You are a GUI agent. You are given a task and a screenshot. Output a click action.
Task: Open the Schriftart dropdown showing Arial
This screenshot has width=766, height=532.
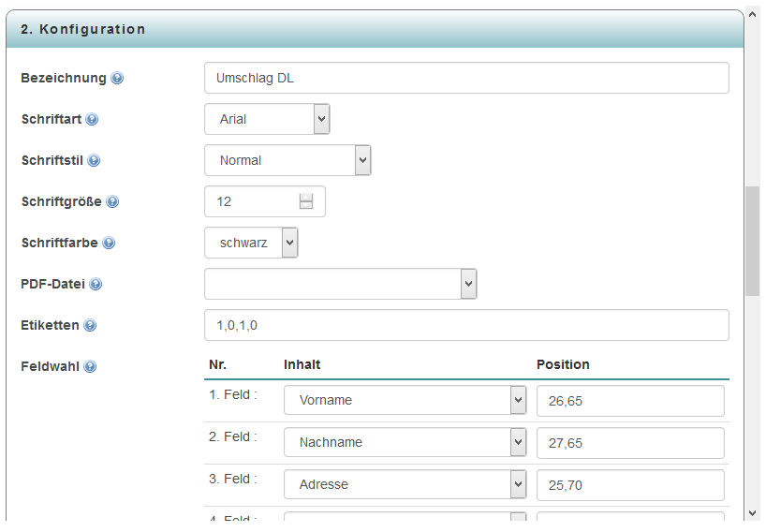[x=267, y=119]
